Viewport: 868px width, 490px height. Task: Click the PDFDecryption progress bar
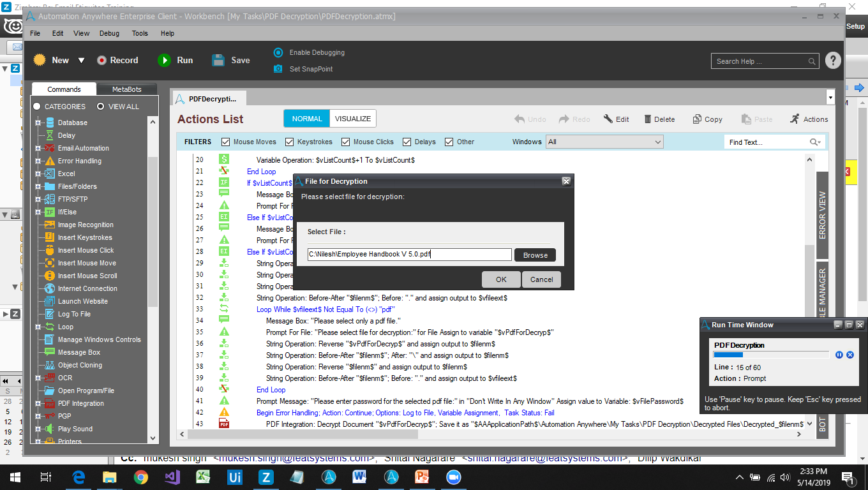pyautogui.click(x=771, y=355)
